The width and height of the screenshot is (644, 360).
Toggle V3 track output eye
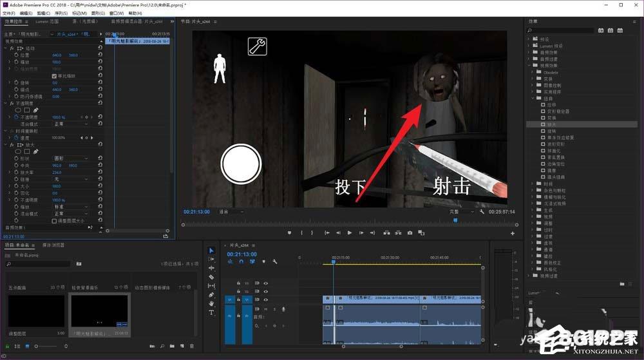coord(266,283)
